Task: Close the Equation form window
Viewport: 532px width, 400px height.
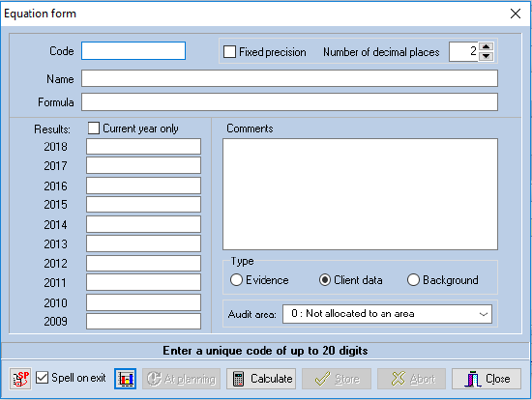Action: pos(516,14)
